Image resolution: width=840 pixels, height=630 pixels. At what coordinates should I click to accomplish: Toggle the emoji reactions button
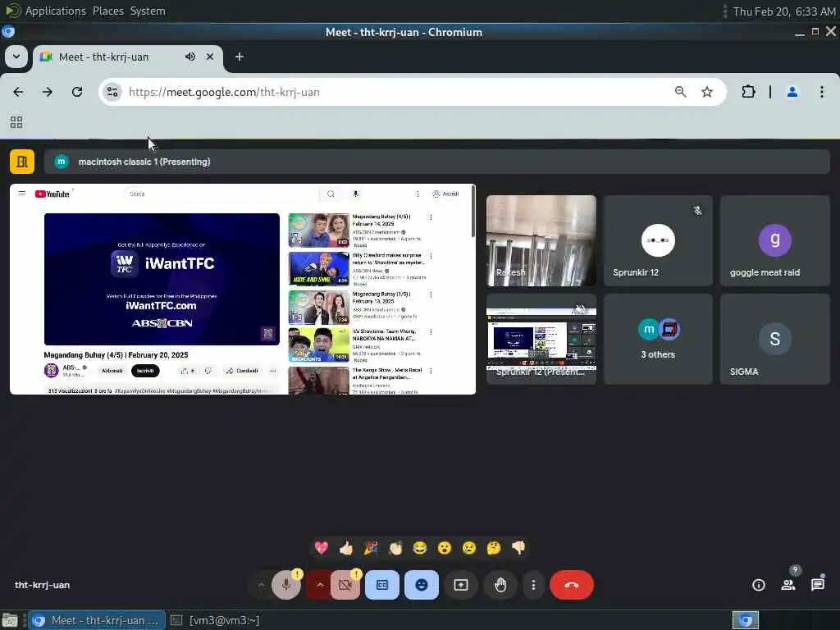click(x=422, y=585)
